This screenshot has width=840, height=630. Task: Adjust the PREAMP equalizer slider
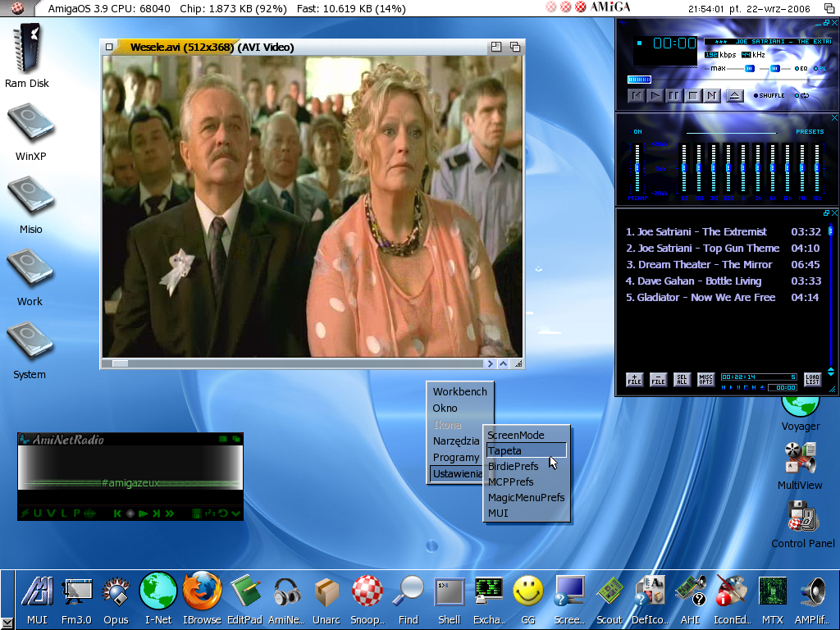[637, 167]
